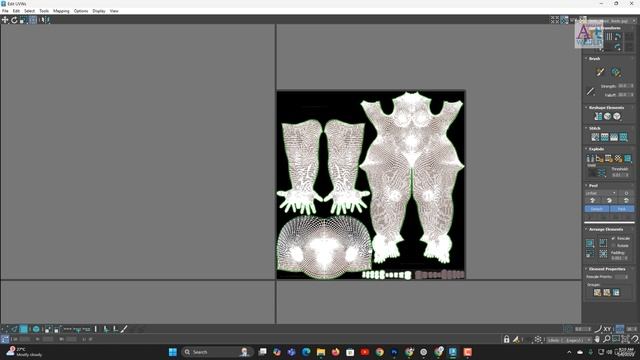Open the Peel method dropdown
This screenshot has width=640, height=360.
pos(601,193)
